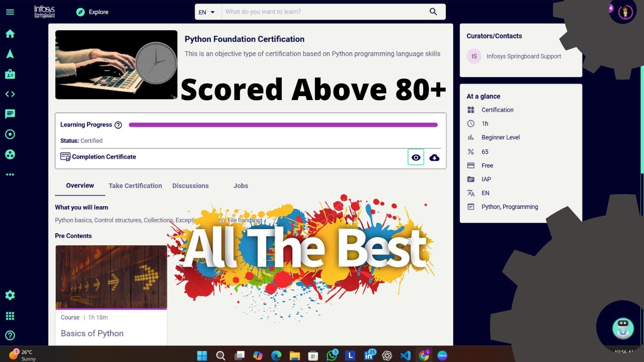
Task: Click the search input field
Action: [322, 12]
